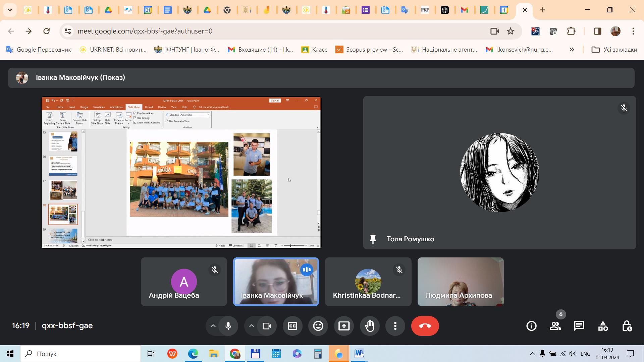Show the participants list

coord(555,326)
